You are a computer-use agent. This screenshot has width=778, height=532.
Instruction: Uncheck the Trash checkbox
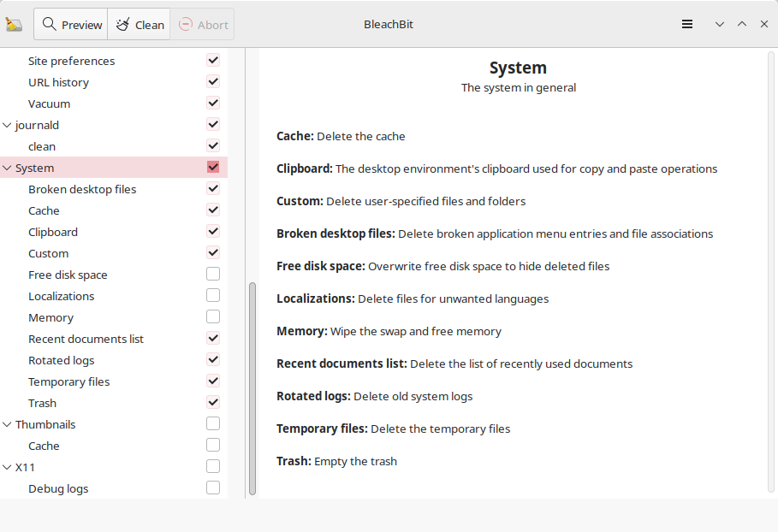coord(213,402)
